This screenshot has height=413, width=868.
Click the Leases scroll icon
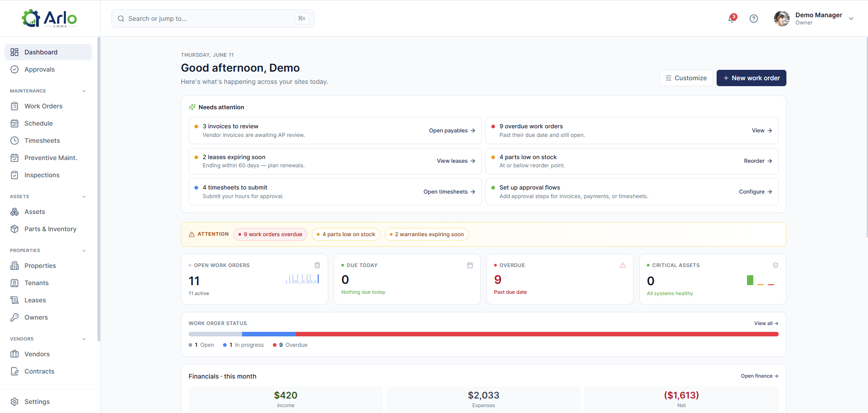tap(15, 300)
